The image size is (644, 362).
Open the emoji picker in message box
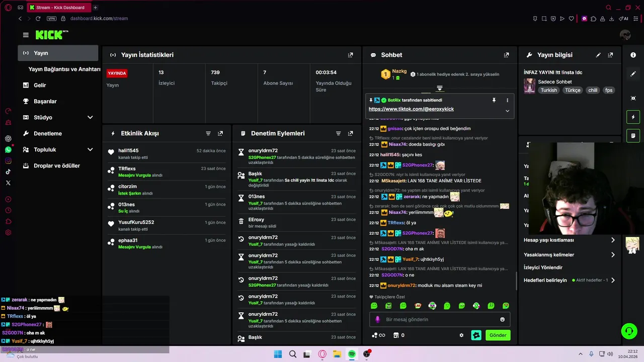tap(502, 319)
